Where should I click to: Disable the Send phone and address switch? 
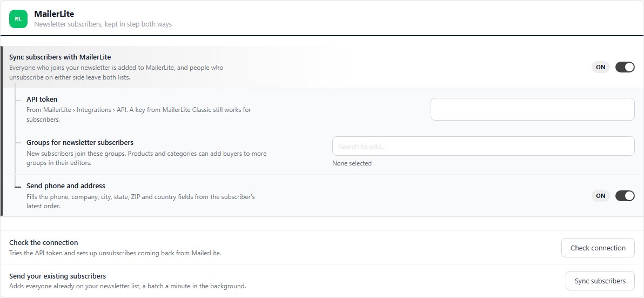[625, 196]
